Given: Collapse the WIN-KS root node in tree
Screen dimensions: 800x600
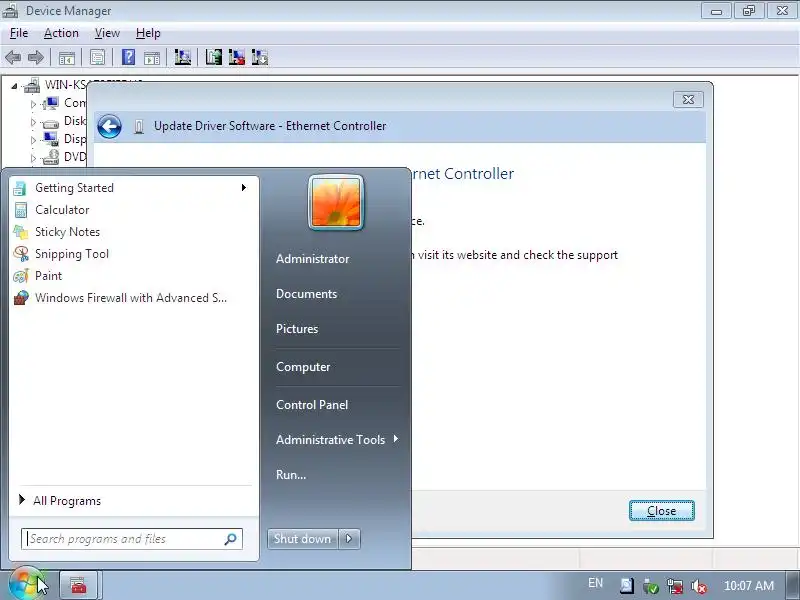Looking at the screenshot, I should pyautogui.click(x=14, y=86).
